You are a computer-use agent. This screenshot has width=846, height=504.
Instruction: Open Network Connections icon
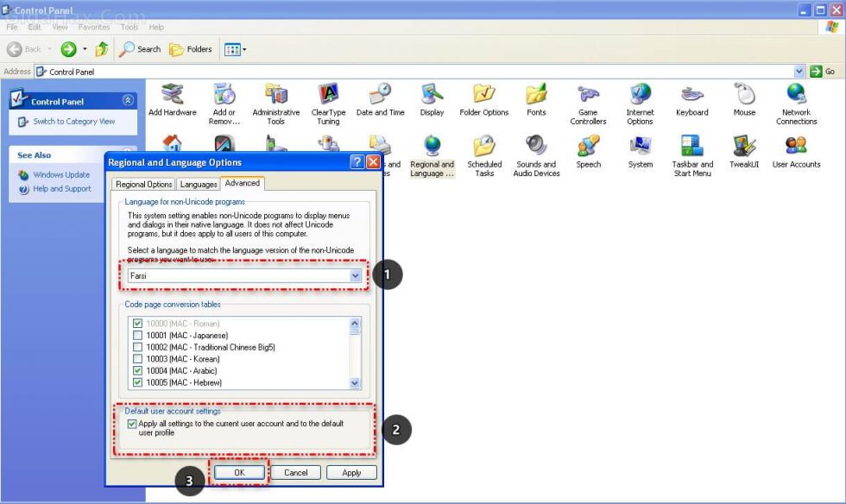tap(796, 95)
